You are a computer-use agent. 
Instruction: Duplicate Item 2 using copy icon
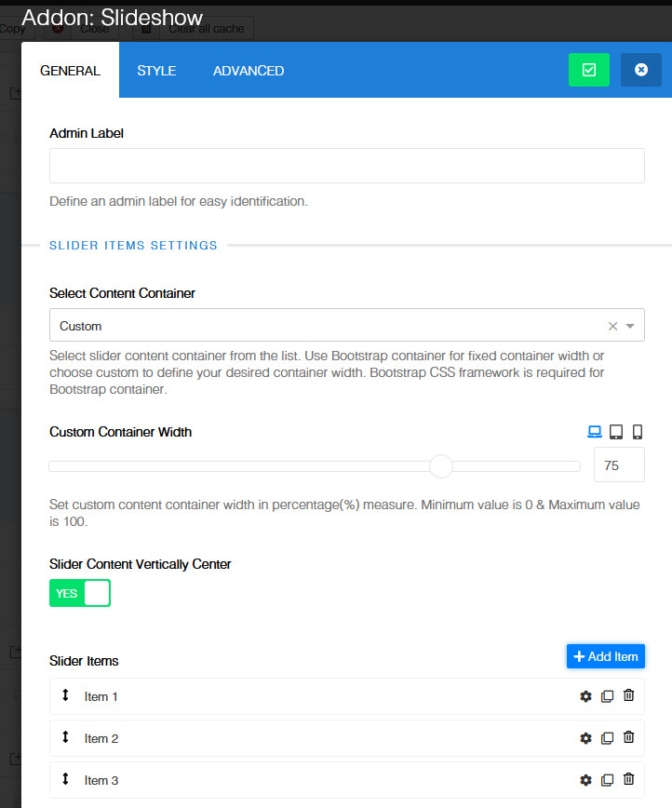click(x=607, y=738)
